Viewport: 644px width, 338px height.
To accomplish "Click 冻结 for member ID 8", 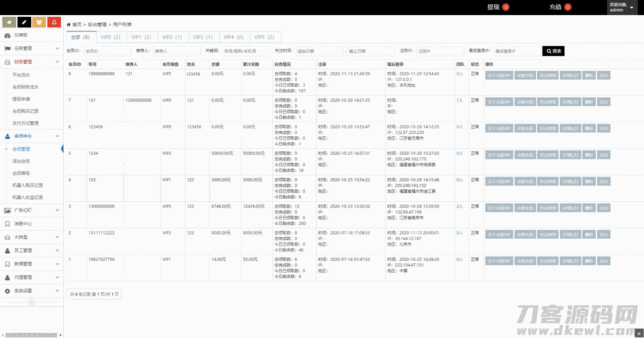I will [x=603, y=75].
